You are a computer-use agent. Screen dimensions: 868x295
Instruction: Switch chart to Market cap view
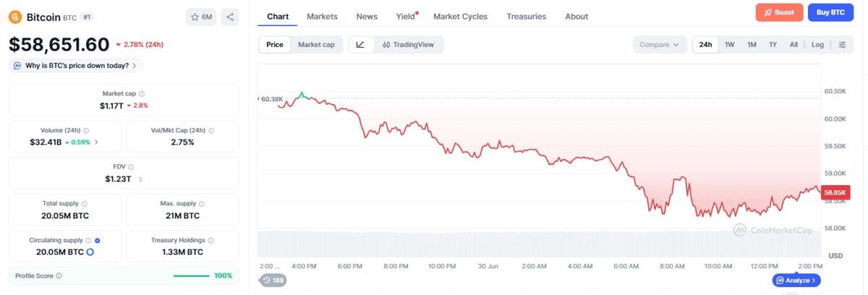tap(316, 45)
